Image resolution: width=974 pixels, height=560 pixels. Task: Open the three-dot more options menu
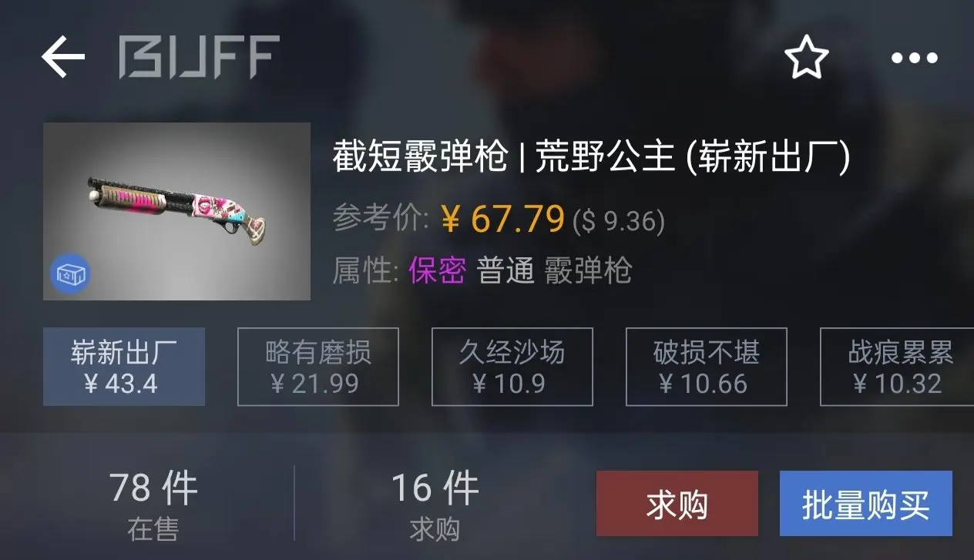click(x=915, y=58)
